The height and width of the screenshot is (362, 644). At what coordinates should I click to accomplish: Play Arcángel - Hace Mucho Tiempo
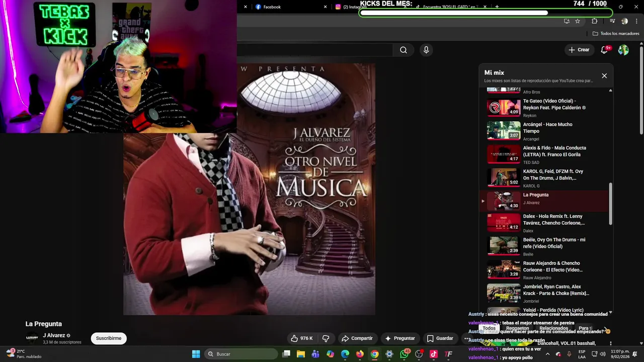pos(544,131)
